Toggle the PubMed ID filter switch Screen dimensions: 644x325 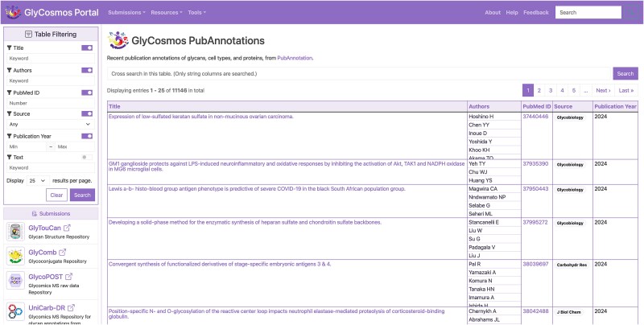[87, 93]
